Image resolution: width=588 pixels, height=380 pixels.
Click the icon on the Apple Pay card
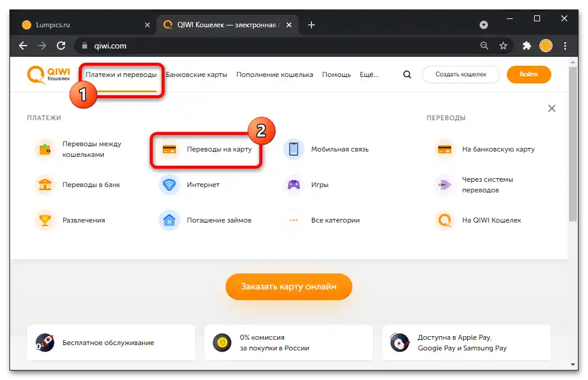399,343
